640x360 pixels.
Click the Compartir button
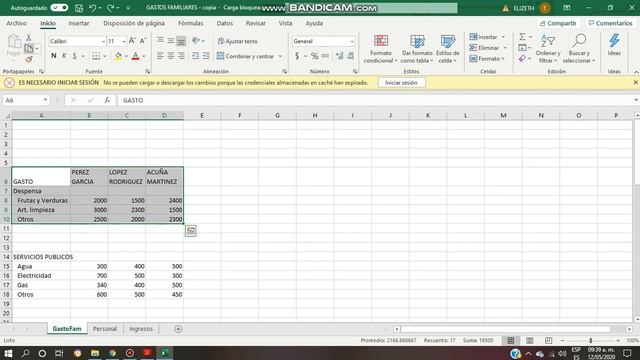[x=558, y=23]
